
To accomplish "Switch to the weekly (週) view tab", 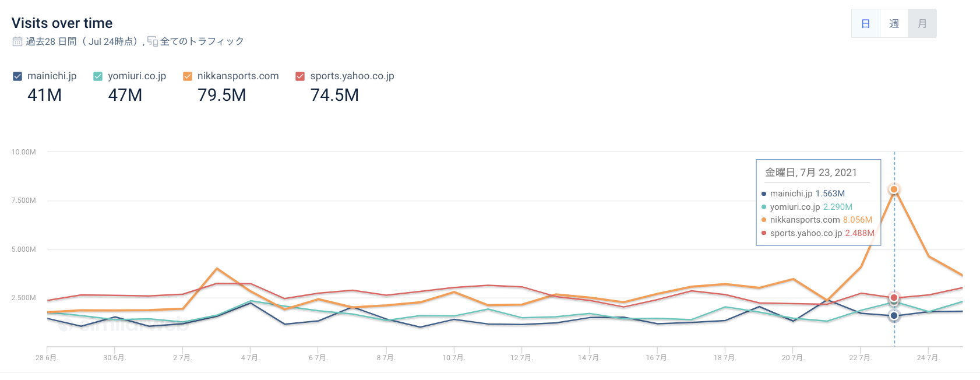I will point(894,24).
